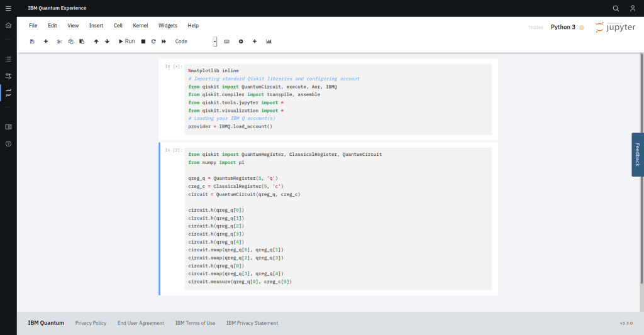Open the results list icon in sidebar

click(8, 59)
